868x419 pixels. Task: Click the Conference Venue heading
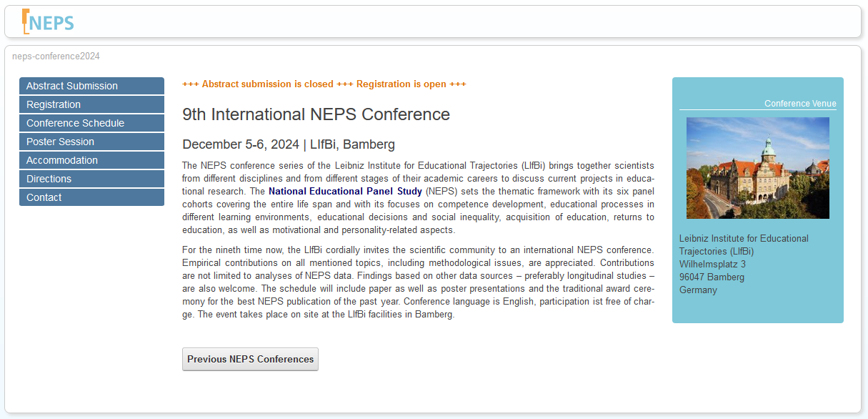point(800,104)
